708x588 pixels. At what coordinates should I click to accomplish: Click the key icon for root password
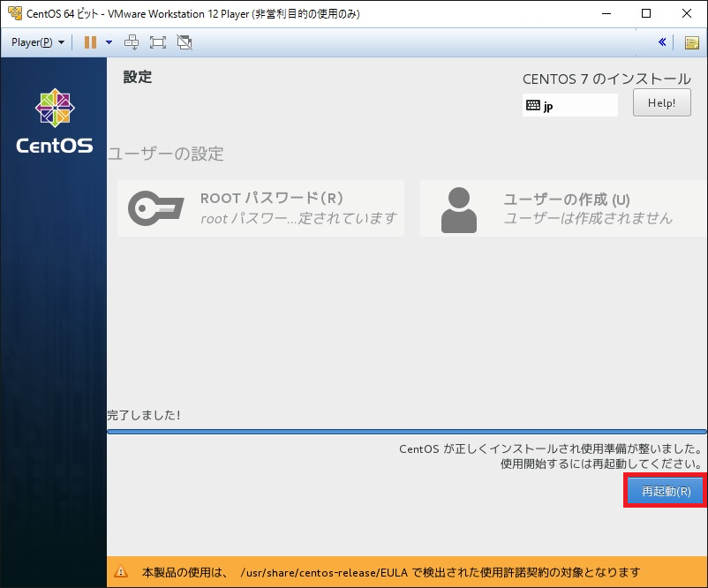[x=155, y=208]
